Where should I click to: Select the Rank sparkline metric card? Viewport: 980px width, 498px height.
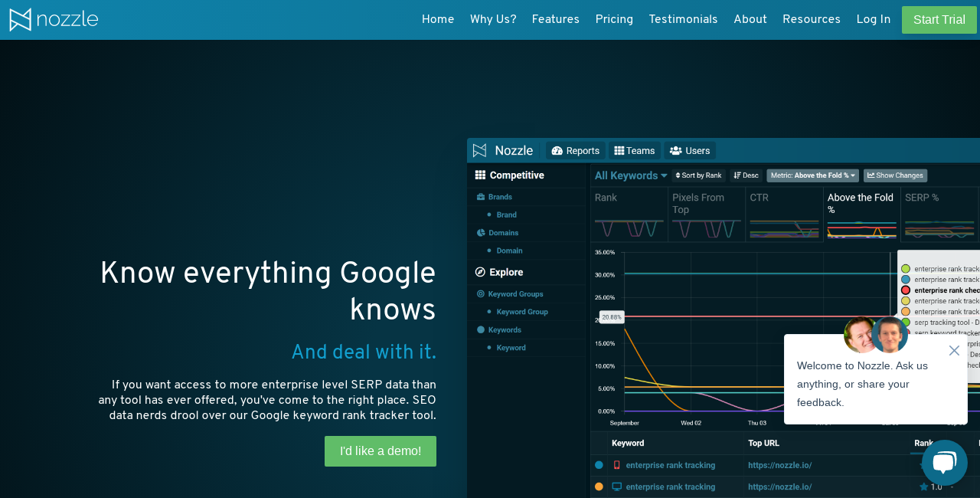[x=629, y=215]
